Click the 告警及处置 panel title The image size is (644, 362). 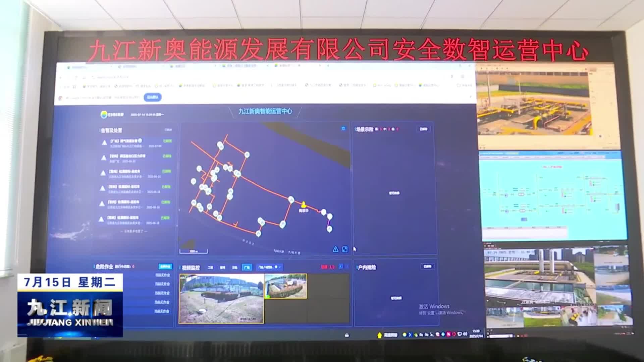[x=112, y=130]
